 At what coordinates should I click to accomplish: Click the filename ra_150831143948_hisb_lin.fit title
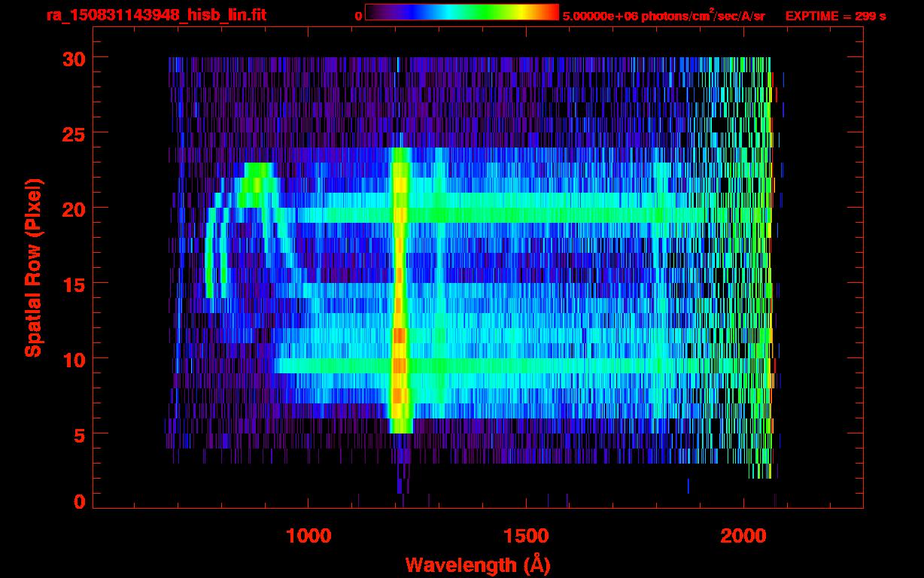pos(156,15)
